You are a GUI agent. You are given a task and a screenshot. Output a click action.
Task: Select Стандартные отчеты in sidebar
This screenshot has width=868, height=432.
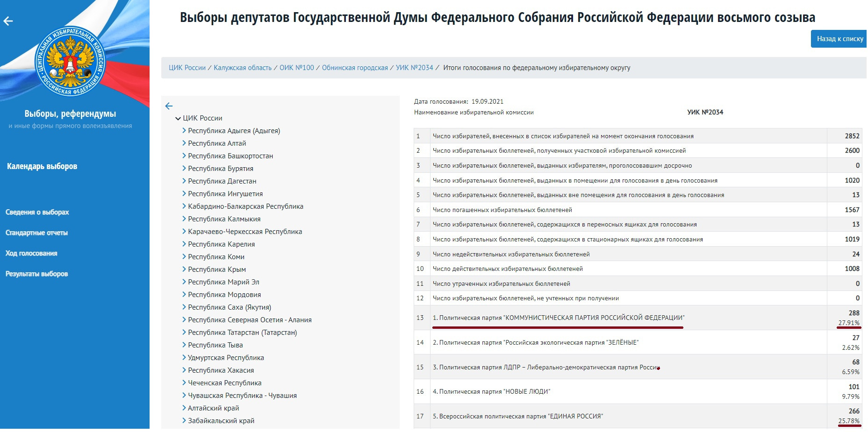[x=36, y=233]
